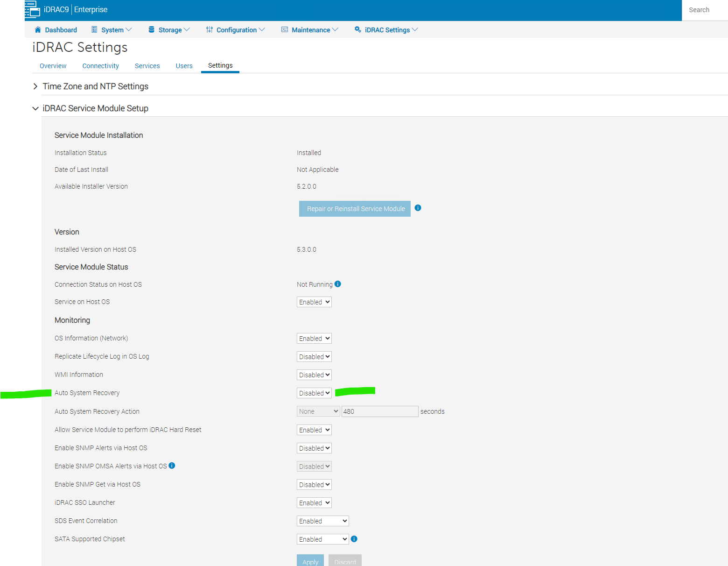Click the iDRAC9 logo icon

point(32,9)
